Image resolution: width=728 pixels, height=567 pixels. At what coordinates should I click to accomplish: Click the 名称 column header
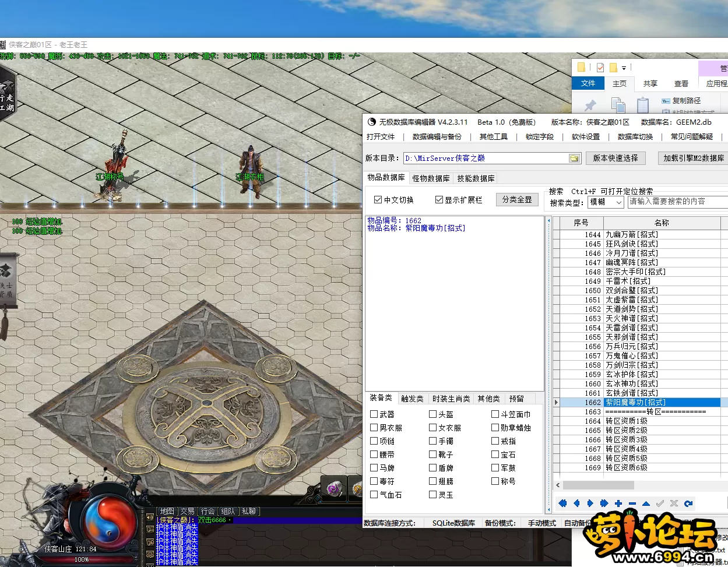(662, 223)
